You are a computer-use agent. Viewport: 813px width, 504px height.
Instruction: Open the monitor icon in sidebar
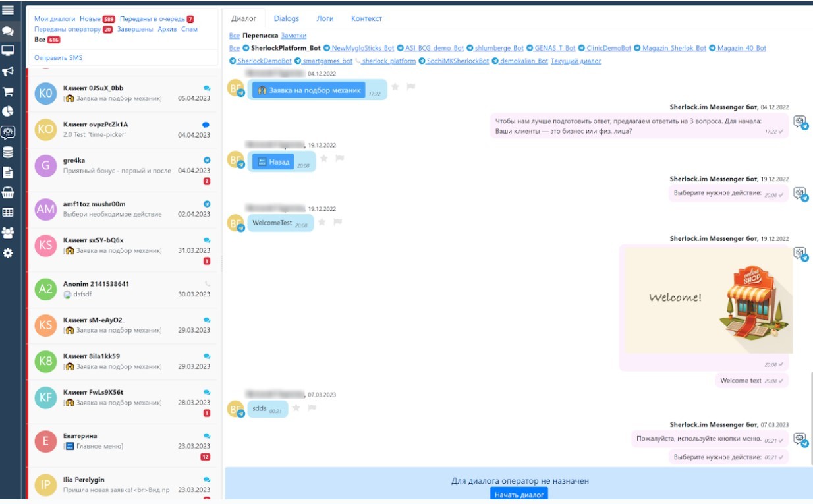click(9, 51)
